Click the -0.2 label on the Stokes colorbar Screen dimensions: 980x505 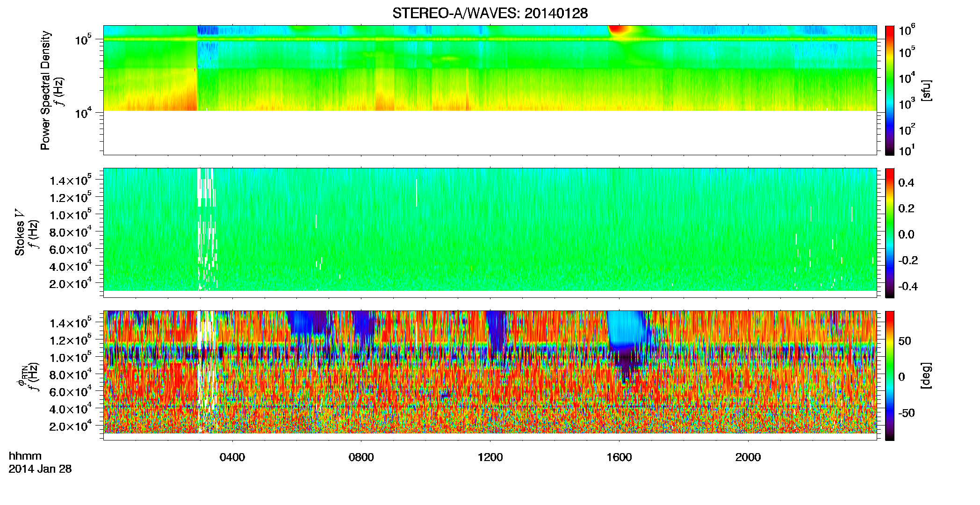pyautogui.click(x=908, y=260)
